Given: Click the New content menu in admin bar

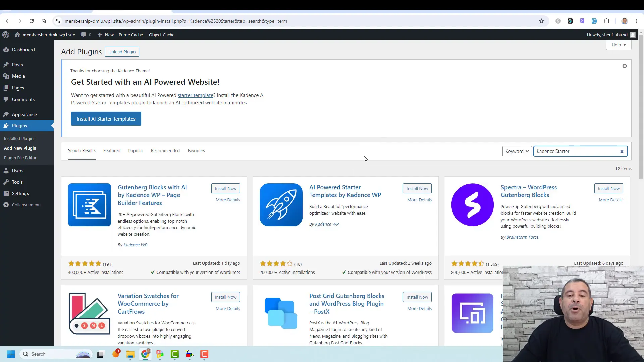Looking at the screenshot, I should [106, 35].
